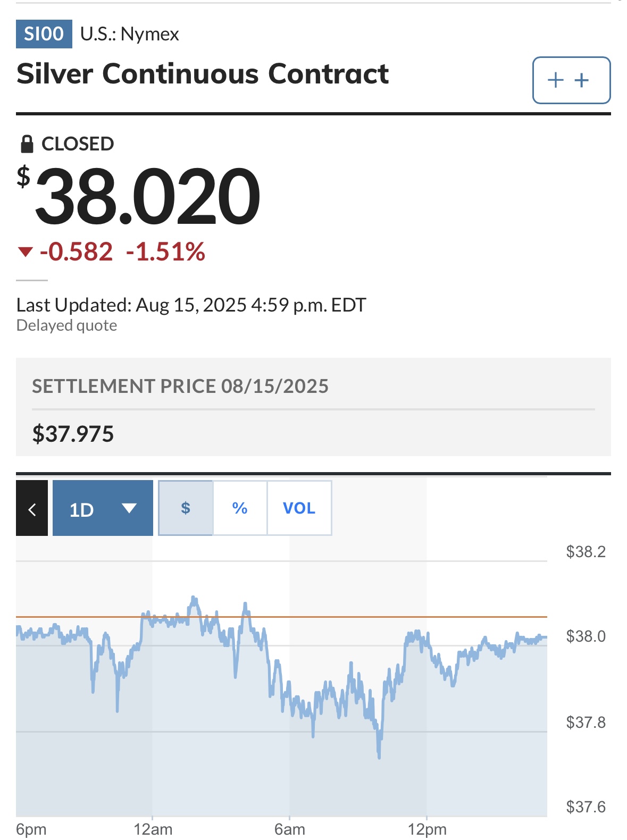Open the 1D timeframe dropdown

[103, 508]
